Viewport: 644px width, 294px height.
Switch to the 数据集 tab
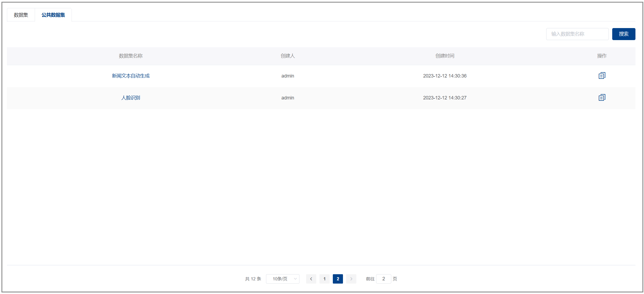coord(21,15)
